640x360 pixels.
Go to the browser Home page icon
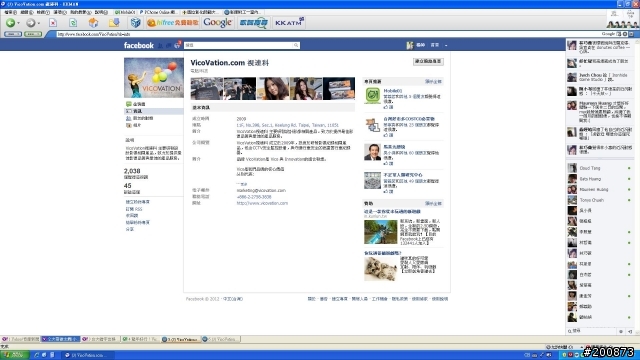click(x=93, y=23)
